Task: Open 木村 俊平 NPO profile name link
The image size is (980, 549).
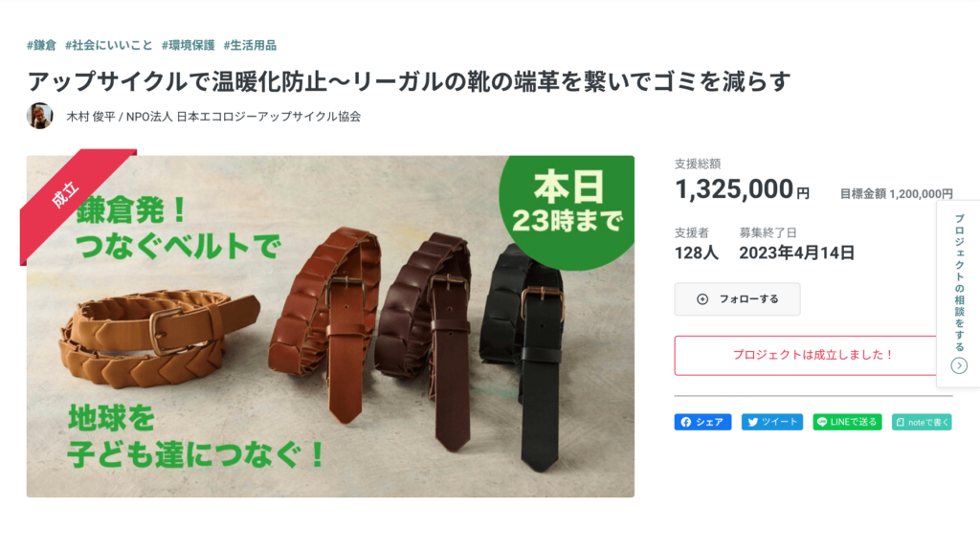Action: point(213,117)
